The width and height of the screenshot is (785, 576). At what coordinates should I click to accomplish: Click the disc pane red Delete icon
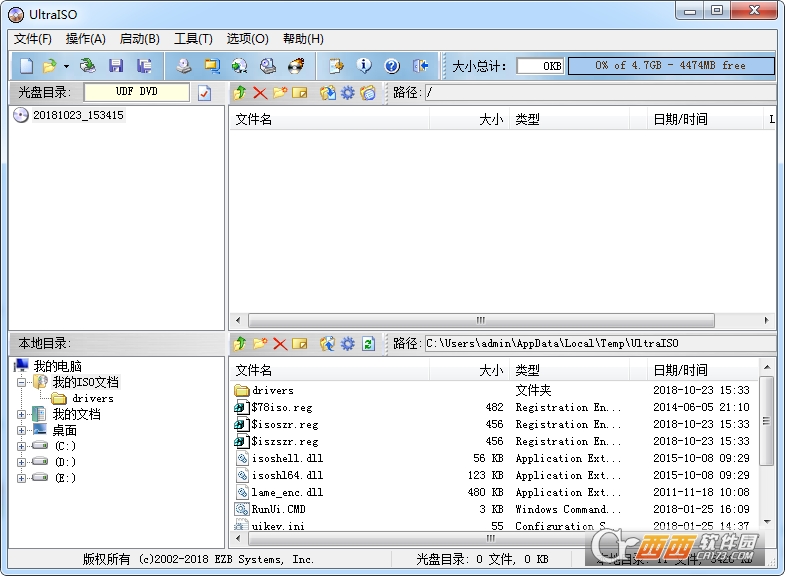pyautogui.click(x=260, y=93)
